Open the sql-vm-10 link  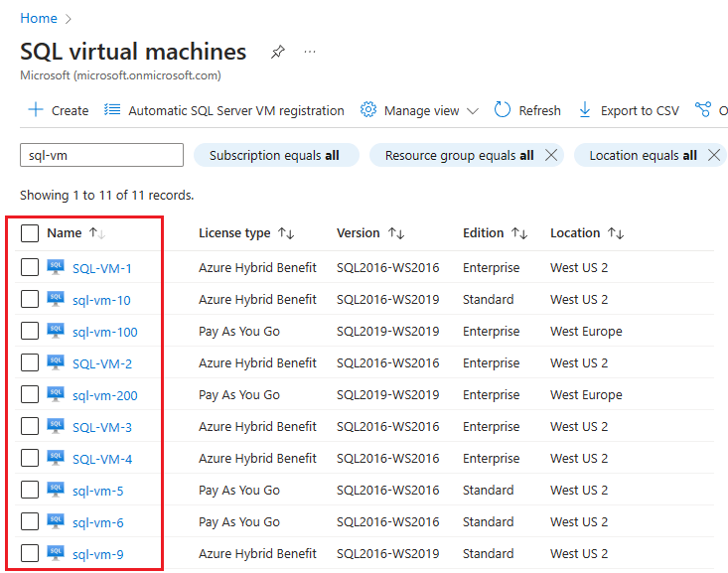101,301
